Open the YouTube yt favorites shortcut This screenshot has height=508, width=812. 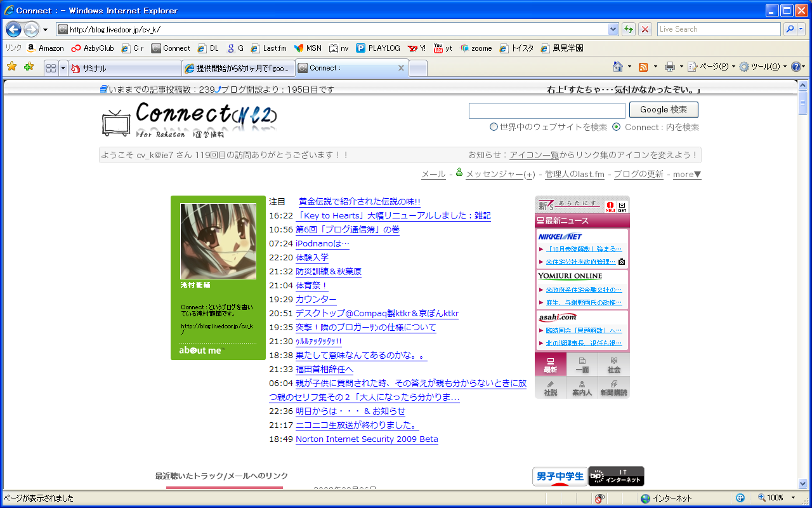click(x=443, y=48)
